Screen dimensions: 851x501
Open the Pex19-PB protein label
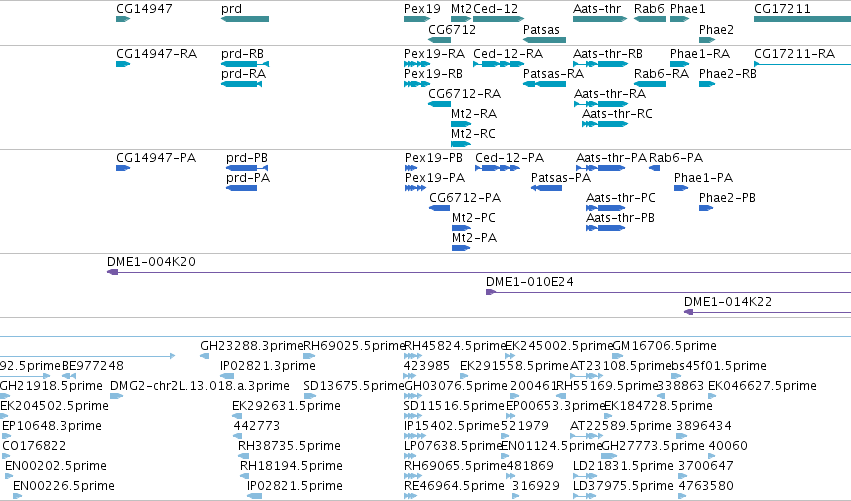[434, 158]
